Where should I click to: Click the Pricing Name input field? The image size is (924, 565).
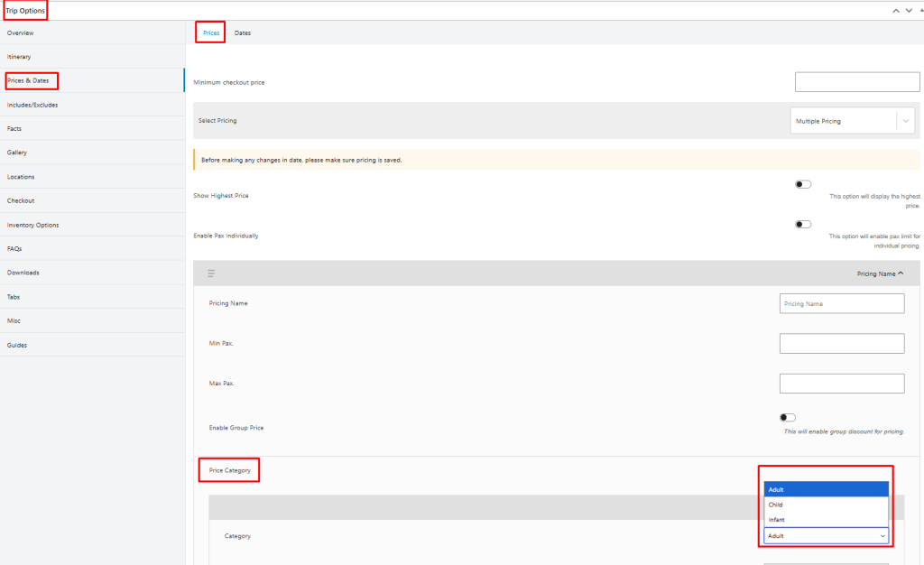842,303
